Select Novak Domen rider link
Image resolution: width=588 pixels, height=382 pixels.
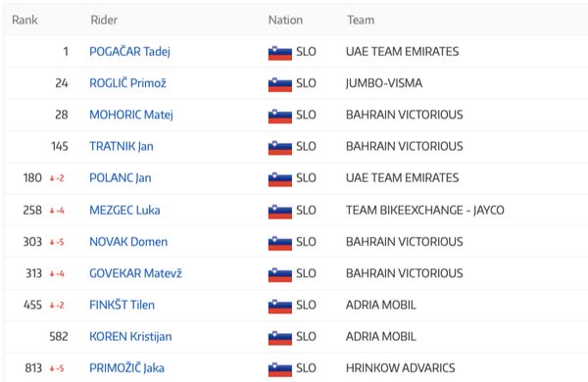[x=128, y=242]
